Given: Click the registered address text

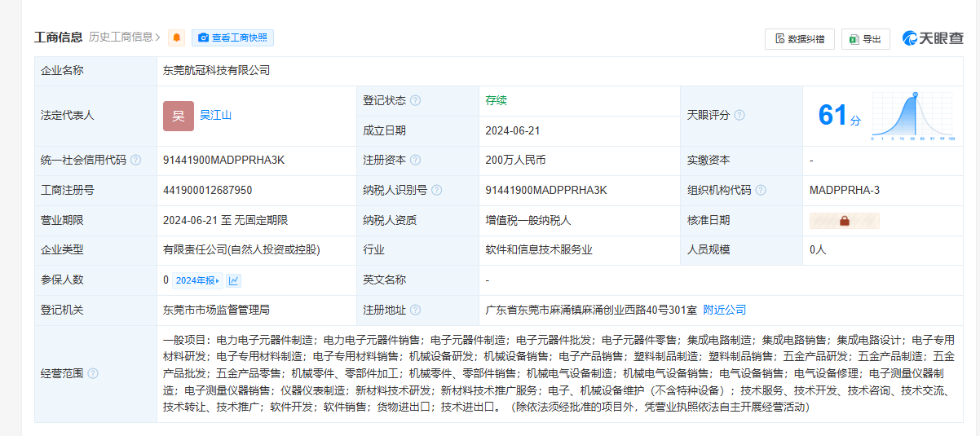Looking at the screenshot, I should (591, 310).
